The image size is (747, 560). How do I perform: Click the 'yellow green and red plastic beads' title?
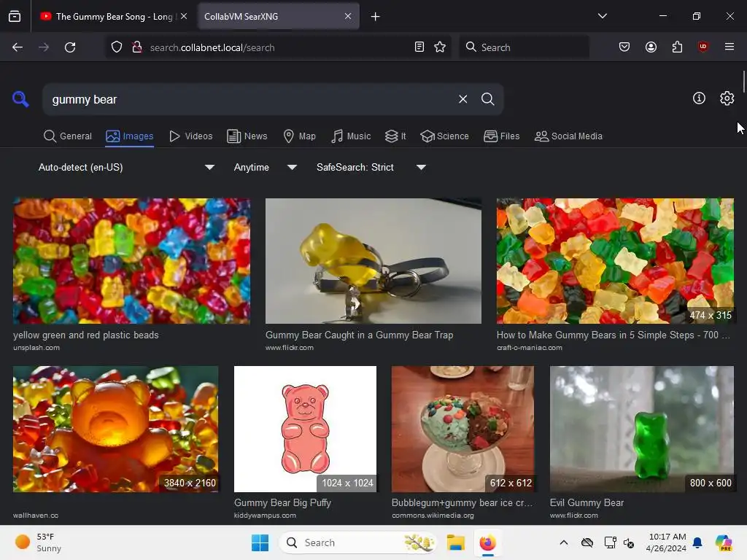click(86, 335)
